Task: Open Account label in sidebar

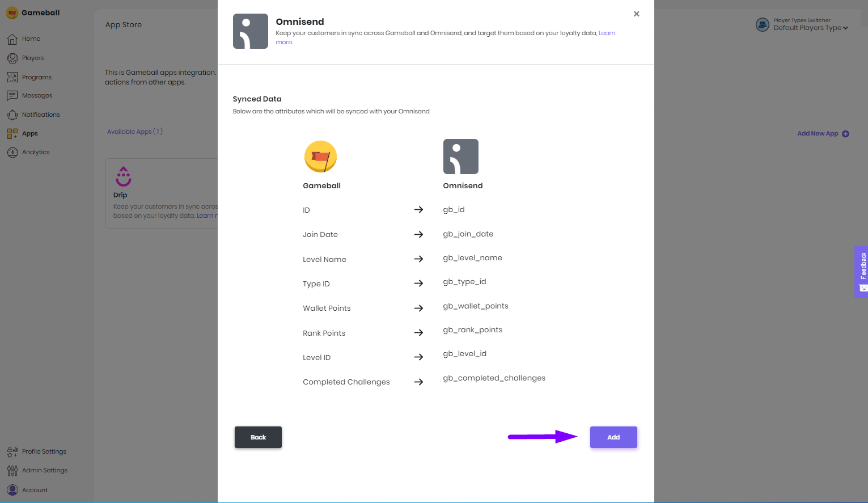Action: 35,491
